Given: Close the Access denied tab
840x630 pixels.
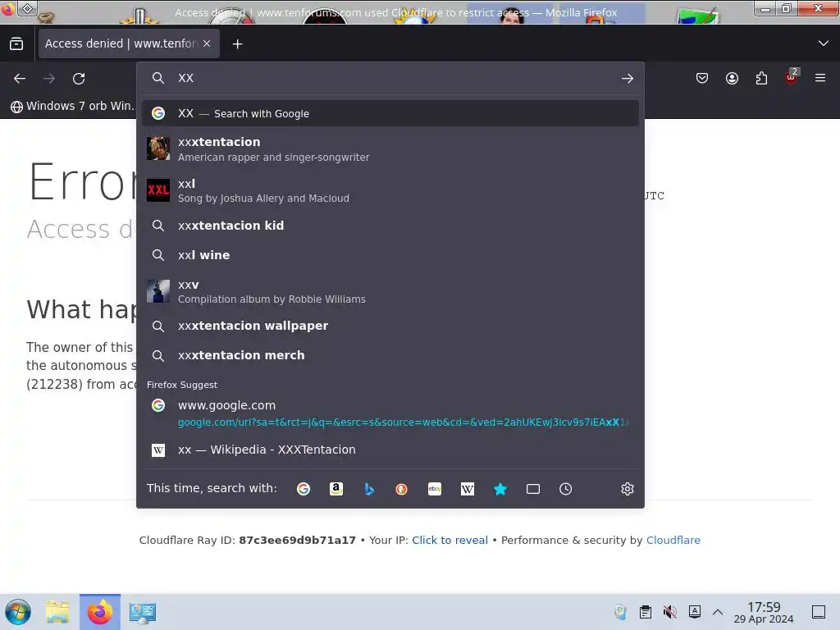Looking at the screenshot, I should point(207,44).
